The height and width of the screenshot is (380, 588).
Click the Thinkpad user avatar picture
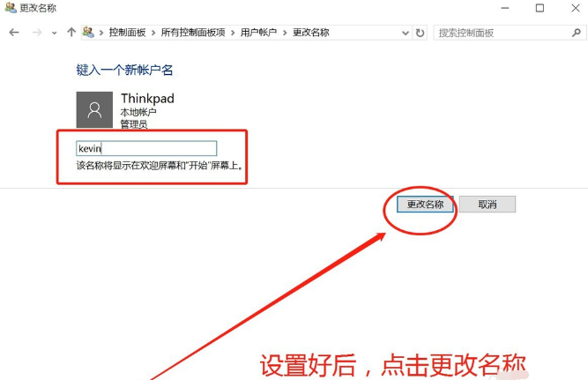(94, 109)
